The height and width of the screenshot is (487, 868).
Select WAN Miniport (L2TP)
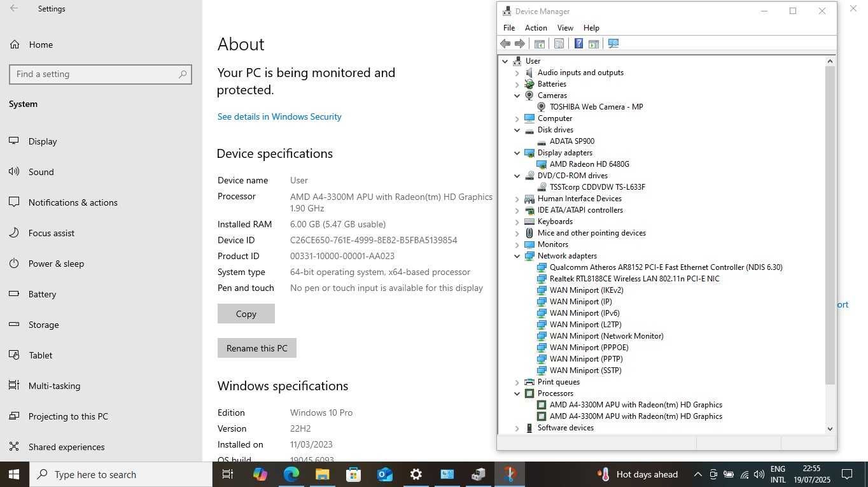click(585, 325)
